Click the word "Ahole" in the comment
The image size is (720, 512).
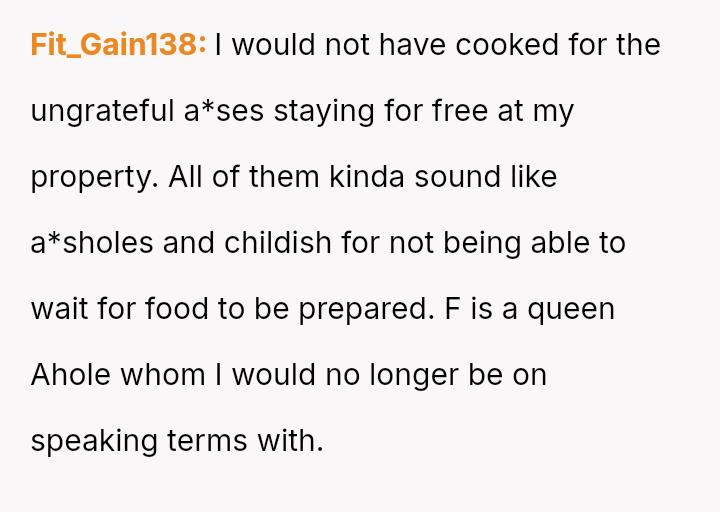(71, 375)
